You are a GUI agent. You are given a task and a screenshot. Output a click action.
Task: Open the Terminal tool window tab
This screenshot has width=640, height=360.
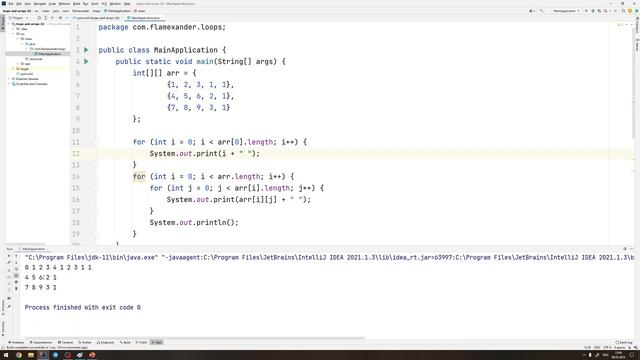tap(65, 342)
